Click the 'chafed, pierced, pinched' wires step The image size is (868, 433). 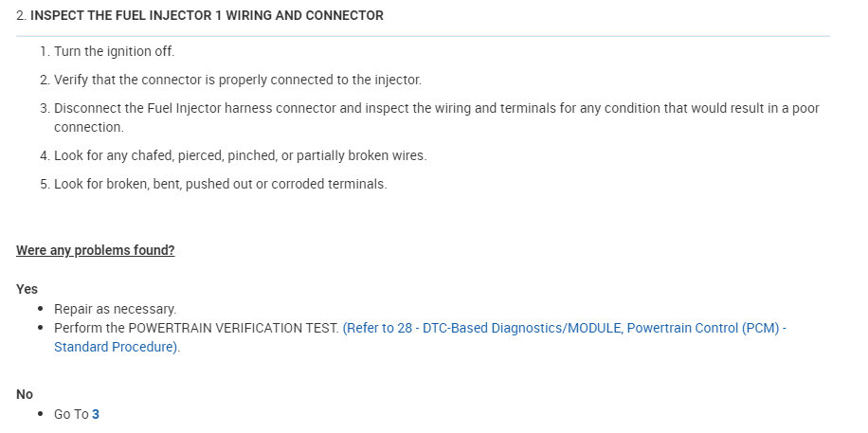pos(240,155)
